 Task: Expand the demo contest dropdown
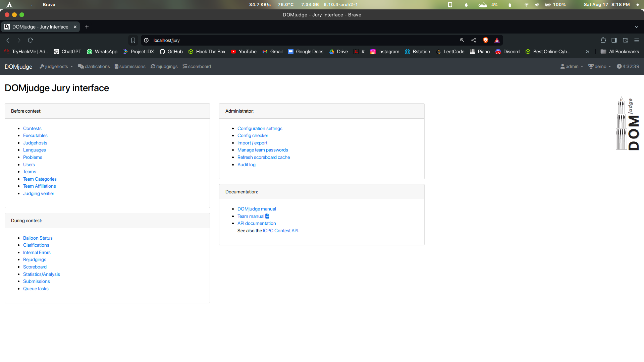coord(600,66)
